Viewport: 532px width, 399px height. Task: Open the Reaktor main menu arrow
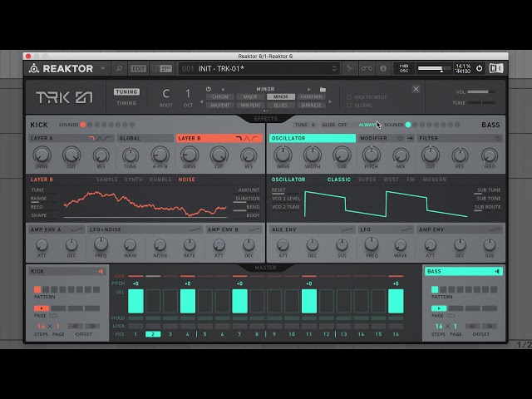click(x=102, y=68)
